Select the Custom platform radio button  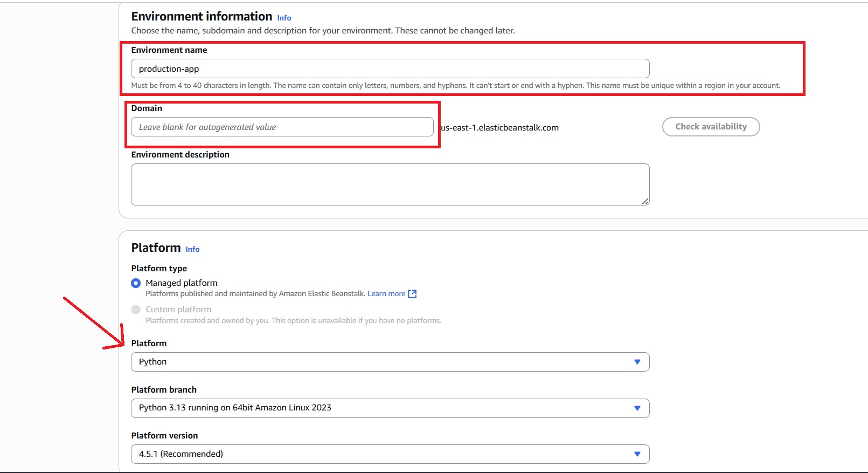click(x=136, y=310)
